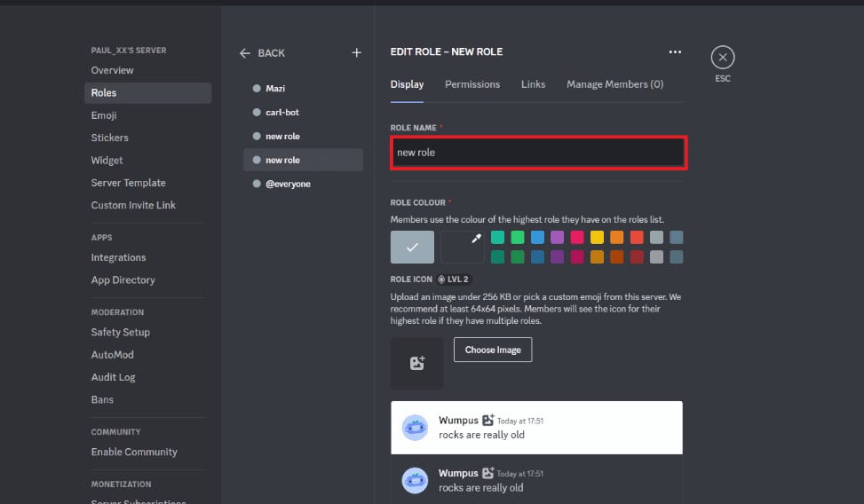Open Safety Setup
864x504 pixels.
click(147, 332)
